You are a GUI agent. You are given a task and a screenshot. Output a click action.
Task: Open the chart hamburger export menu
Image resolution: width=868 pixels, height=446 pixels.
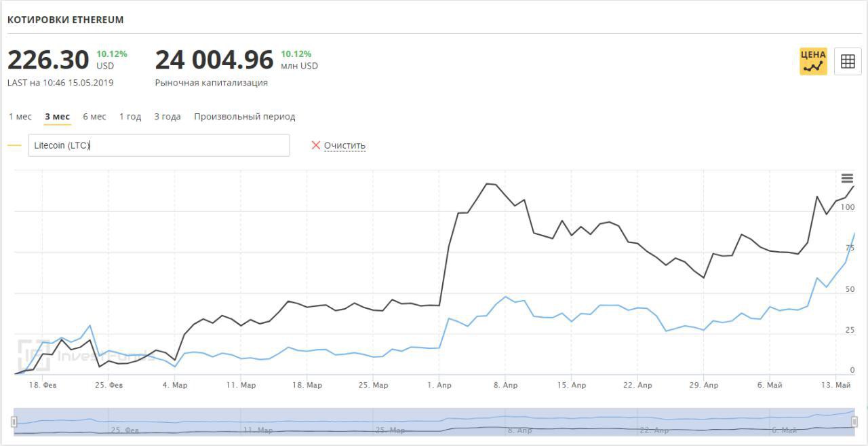847,179
